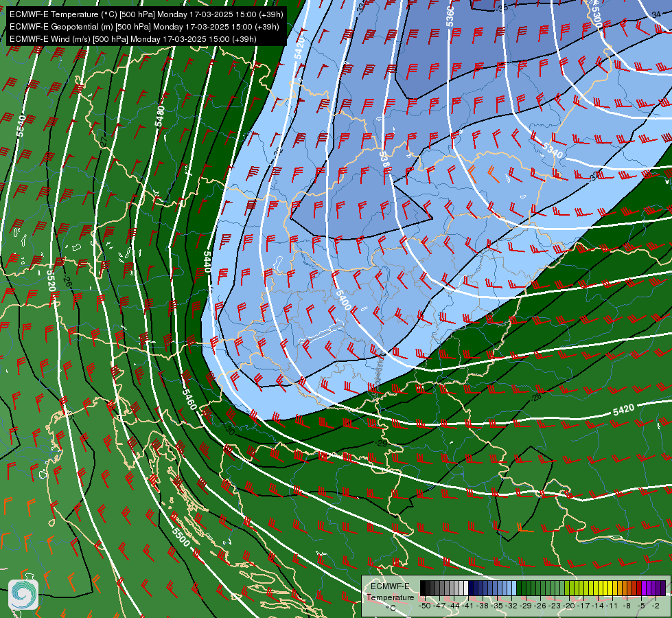Click the -50 value in the legend
Viewport: 672px width, 618px height.
pyautogui.click(x=425, y=606)
